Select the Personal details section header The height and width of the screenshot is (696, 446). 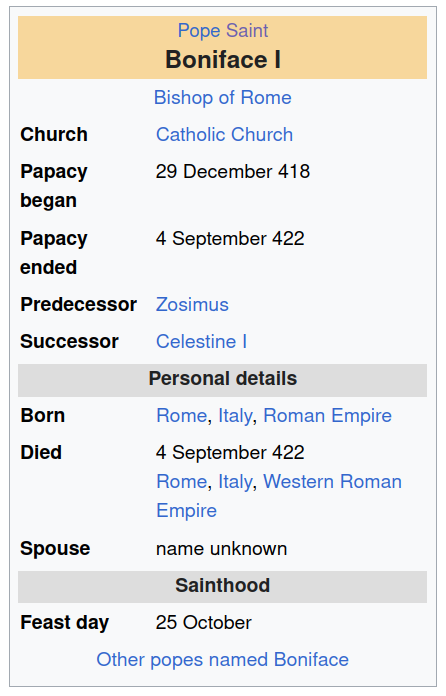click(223, 379)
